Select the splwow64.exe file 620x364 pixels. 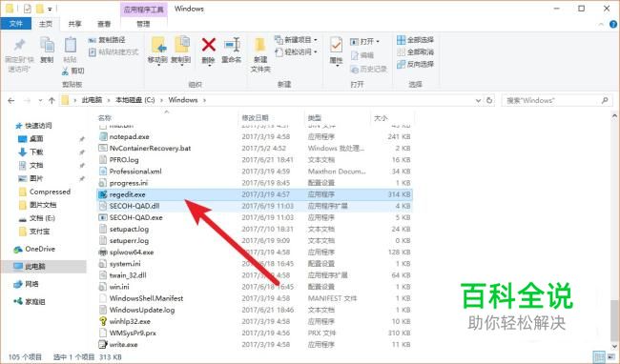[255, 252]
